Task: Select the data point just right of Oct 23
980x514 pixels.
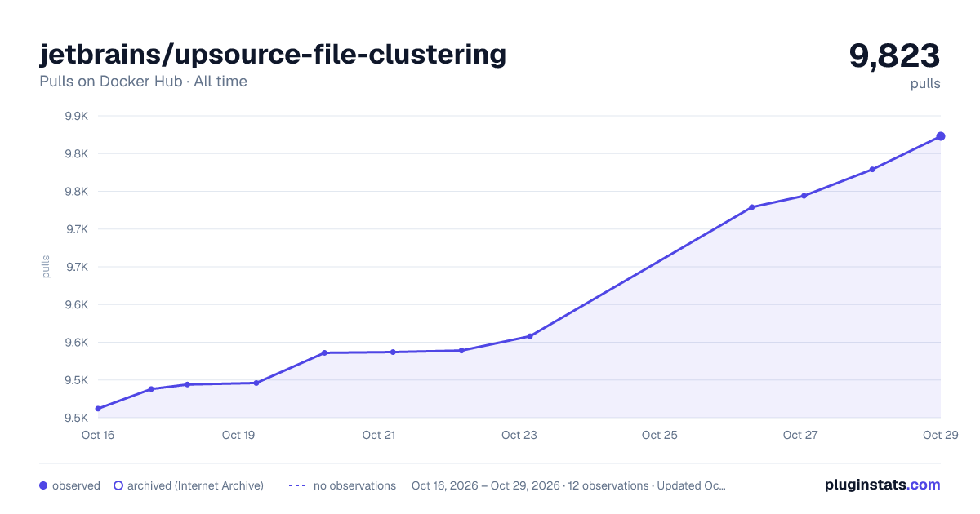Action: coord(530,336)
